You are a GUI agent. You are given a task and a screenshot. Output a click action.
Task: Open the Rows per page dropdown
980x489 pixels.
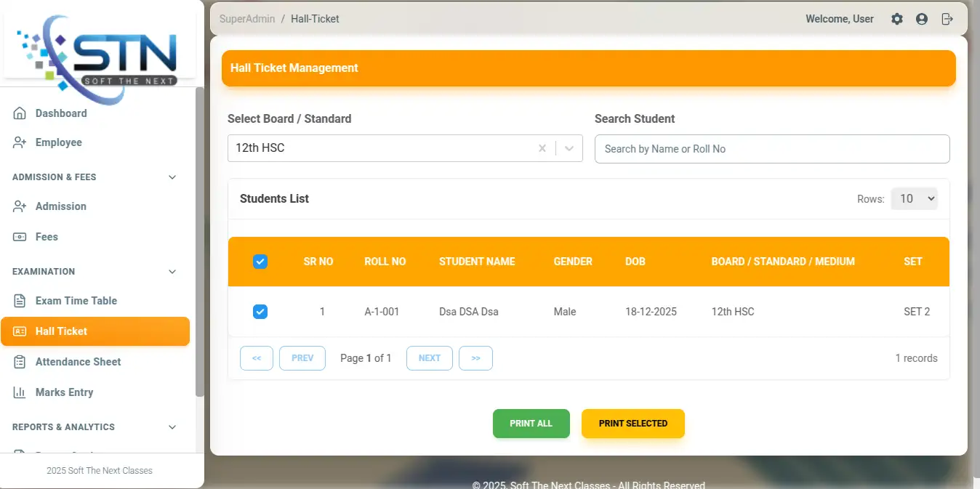[914, 198]
